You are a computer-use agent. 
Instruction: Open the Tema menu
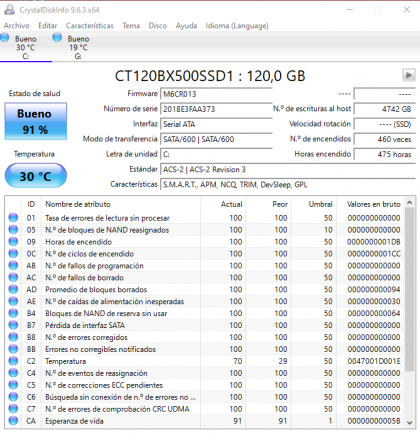[131, 26]
